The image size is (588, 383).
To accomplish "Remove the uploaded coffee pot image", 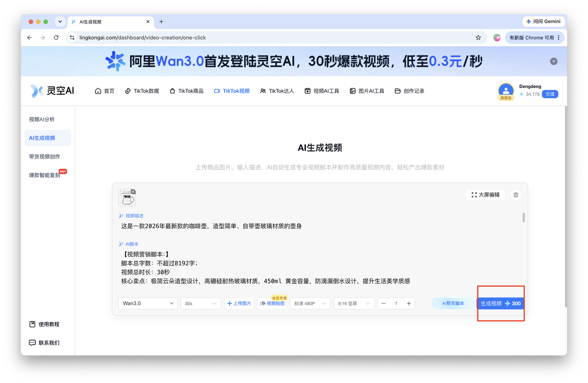I will point(133,191).
